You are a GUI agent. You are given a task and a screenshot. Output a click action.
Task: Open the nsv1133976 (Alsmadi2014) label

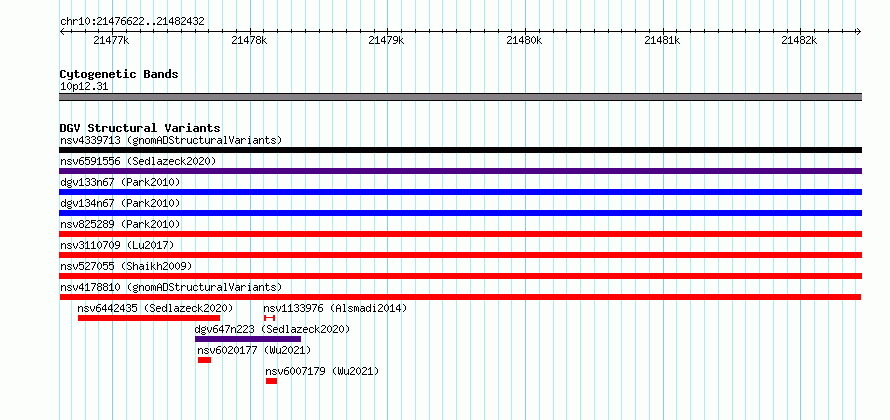[335, 308]
